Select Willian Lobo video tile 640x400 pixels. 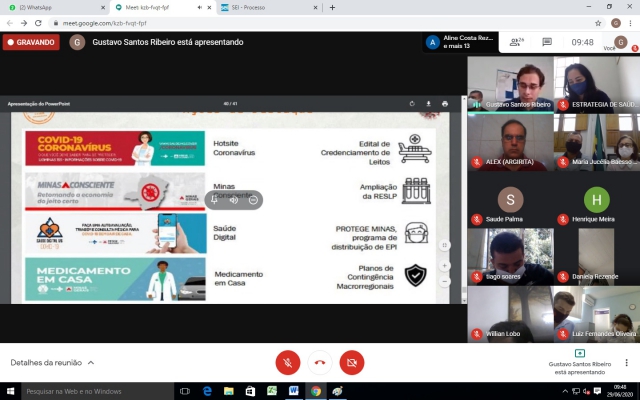[510, 314]
